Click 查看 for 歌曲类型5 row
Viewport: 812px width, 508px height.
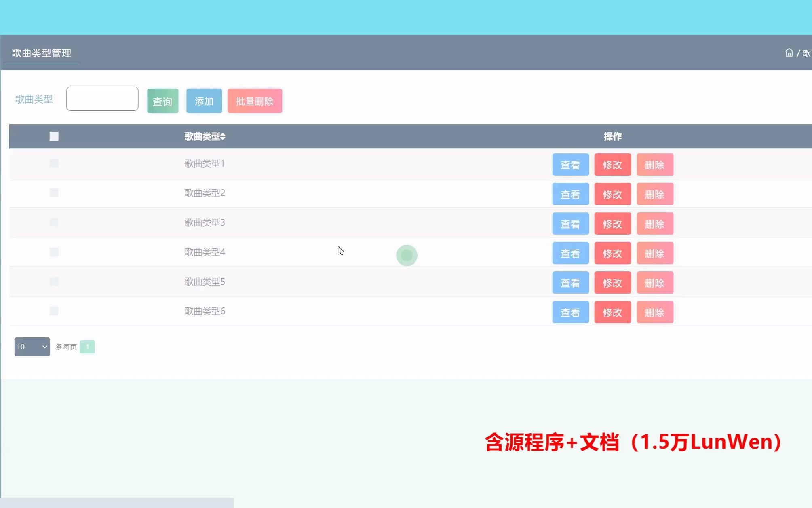[570, 283]
